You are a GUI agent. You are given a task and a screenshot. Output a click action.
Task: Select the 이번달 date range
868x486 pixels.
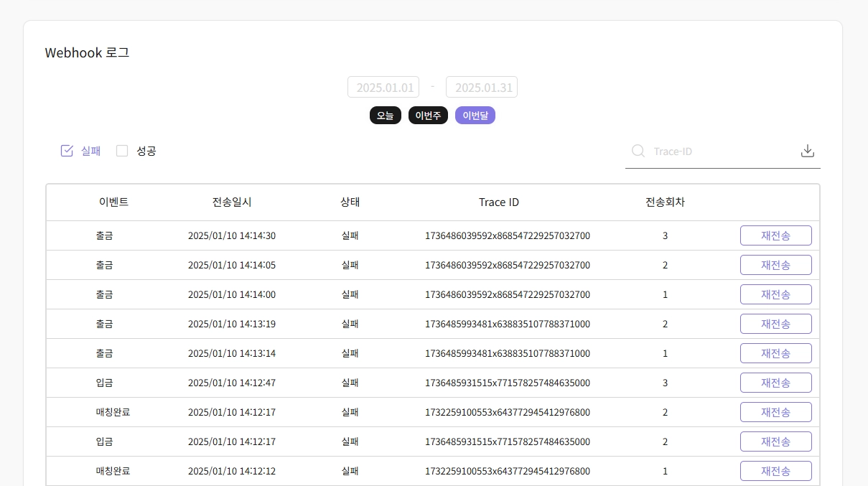pyautogui.click(x=475, y=116)
